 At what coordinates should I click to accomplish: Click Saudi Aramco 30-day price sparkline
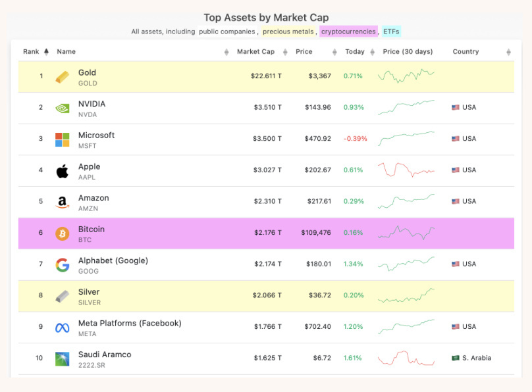tap(406, 358)
